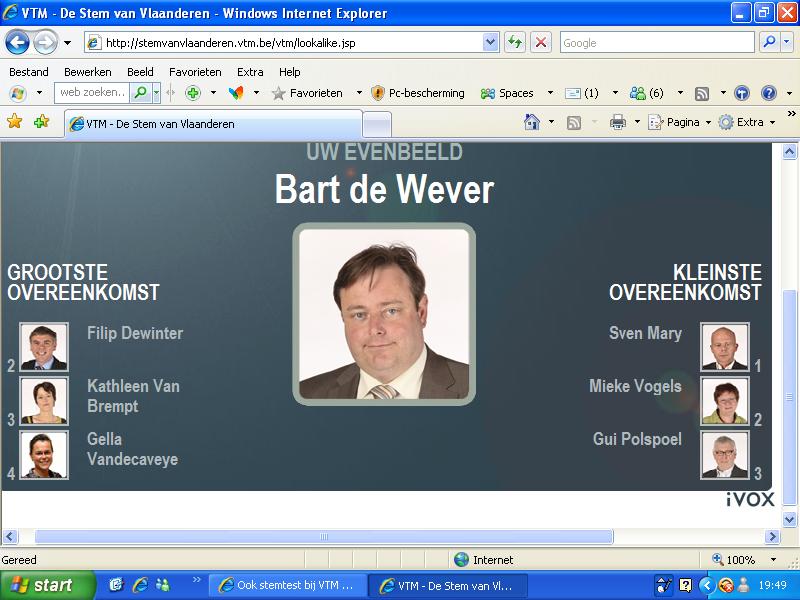Open the mail (1) inbox icon
800x600 pixels.
tap(582, 93)
